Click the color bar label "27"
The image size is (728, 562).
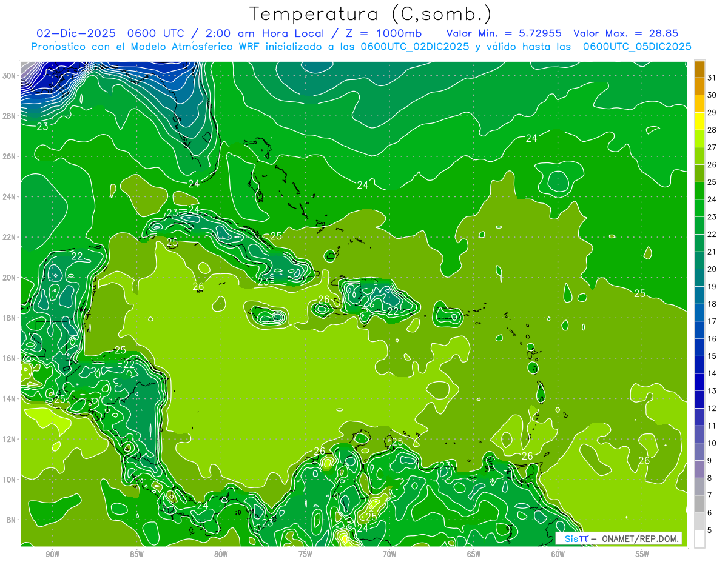[x=712, y=147]
